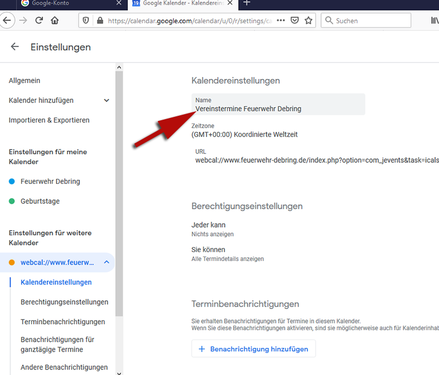This screenshot has width=439, height=375.
Task: Click the Terminbenachrichtigungen main heading
Action: pyautogui.click(x=245, y=304)
